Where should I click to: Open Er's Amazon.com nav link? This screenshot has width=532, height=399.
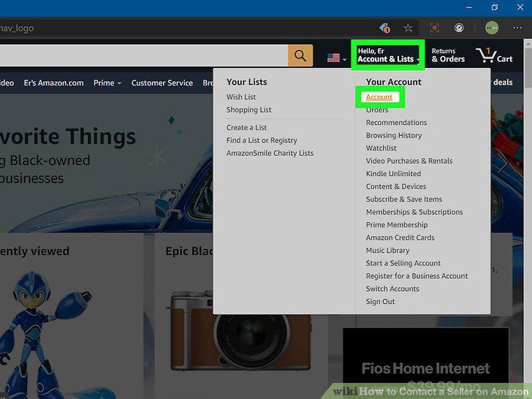(53, 83)
